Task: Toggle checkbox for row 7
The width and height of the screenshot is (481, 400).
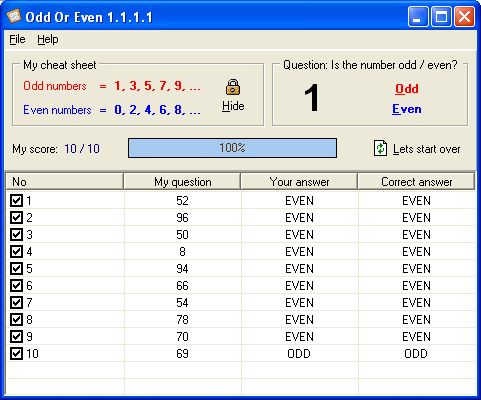Action: [16, 303]
